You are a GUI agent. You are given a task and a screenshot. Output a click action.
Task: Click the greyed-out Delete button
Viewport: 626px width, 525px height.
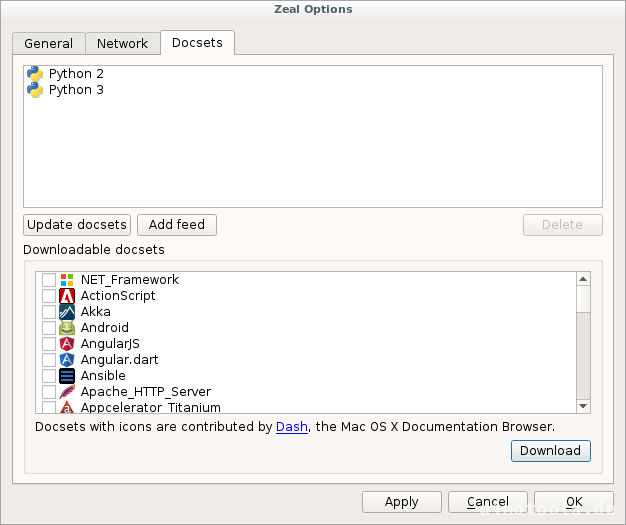[563, 225]
